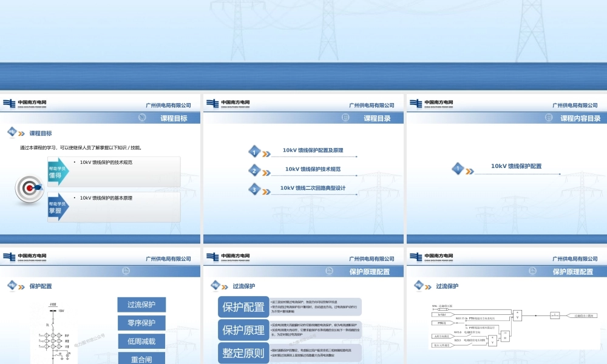This screenshot has width=607, height=364.
Task: Click the 中国南方电网 logo on the 课程目标 slide
Action: [24, 104]
